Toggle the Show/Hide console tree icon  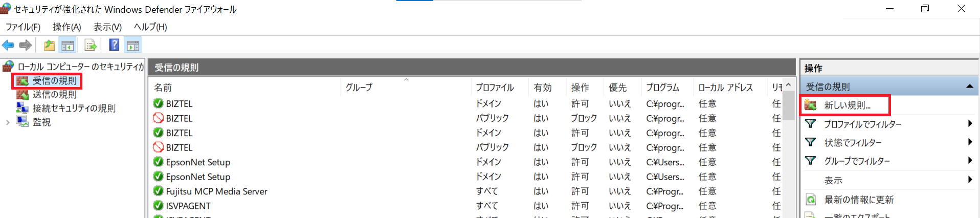tap(68, 46)
